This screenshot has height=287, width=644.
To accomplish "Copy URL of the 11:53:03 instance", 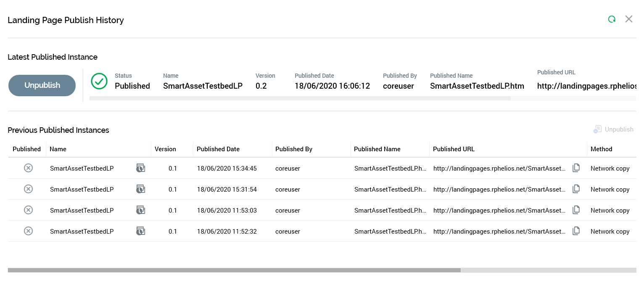I will pyautogui.click(x=576, y=210).
